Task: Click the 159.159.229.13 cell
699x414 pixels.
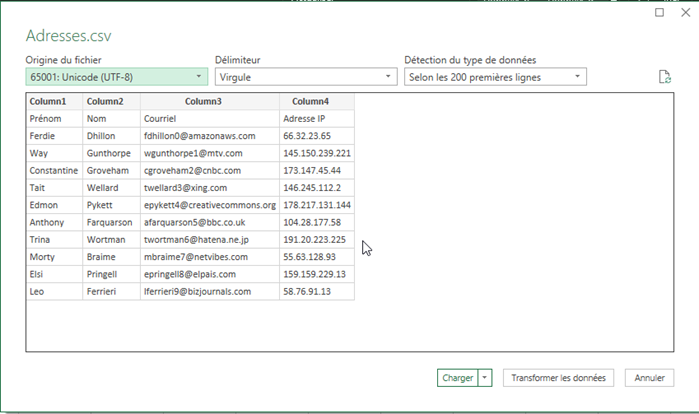Action: pos(317,275)
